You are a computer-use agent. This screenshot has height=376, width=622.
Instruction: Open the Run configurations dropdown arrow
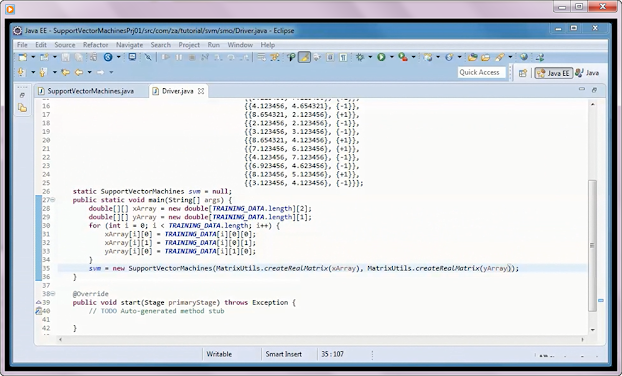pos(392,58)
